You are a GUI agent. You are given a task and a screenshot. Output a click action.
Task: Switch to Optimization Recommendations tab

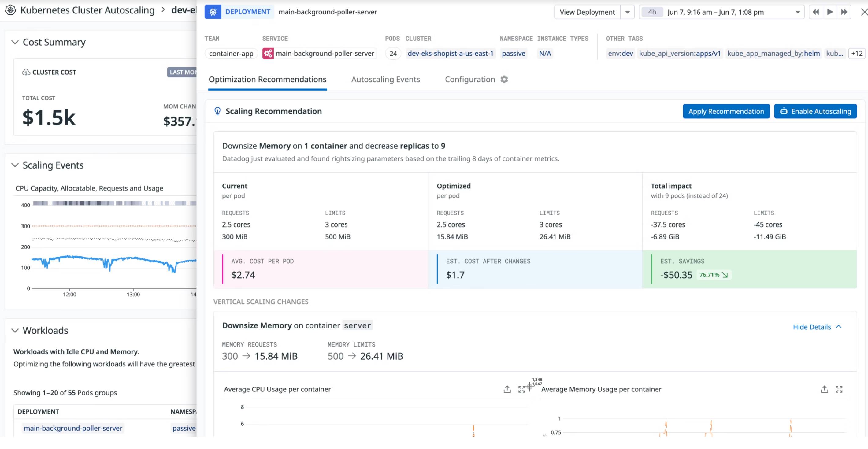tap(268, 79)
